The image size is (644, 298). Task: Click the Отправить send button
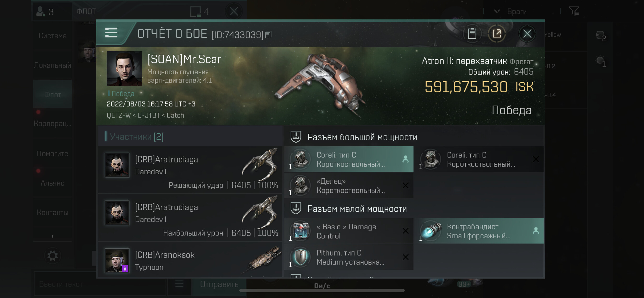coord(219,284)
